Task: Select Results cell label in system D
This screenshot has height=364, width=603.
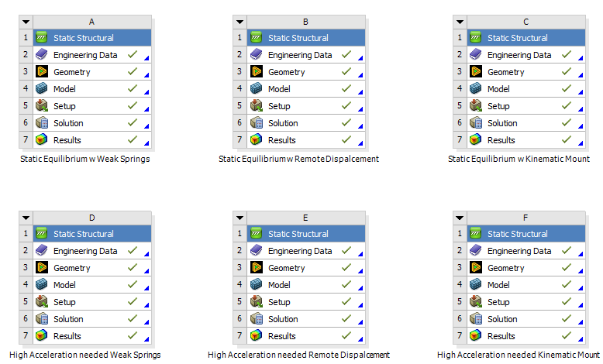Action: click(x=67, y=336)
